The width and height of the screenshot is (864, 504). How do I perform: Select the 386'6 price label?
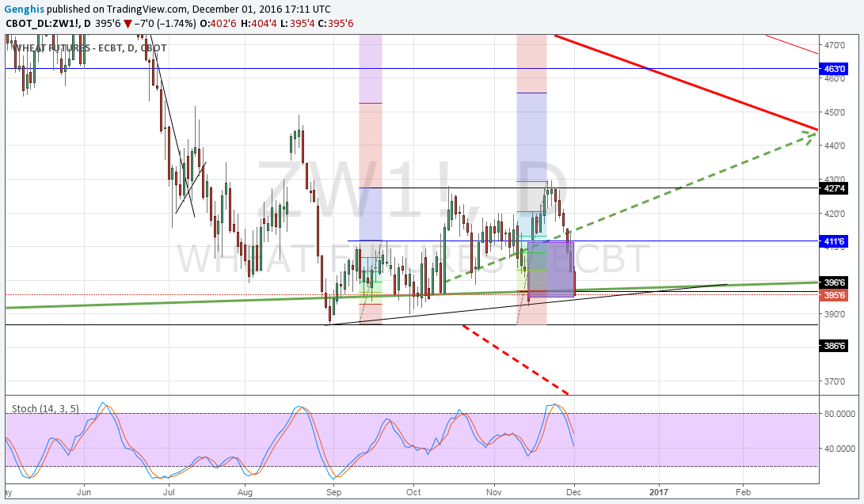[833, 346]
